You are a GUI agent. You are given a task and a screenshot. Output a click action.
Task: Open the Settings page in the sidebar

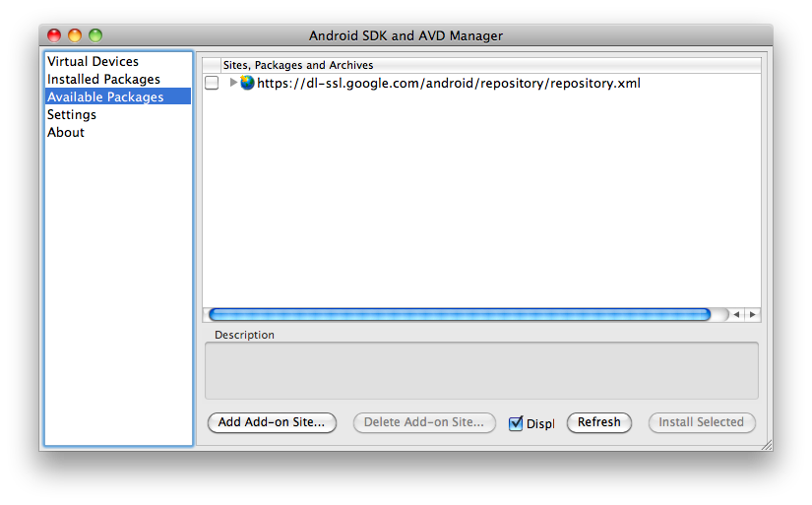(72, 114)
